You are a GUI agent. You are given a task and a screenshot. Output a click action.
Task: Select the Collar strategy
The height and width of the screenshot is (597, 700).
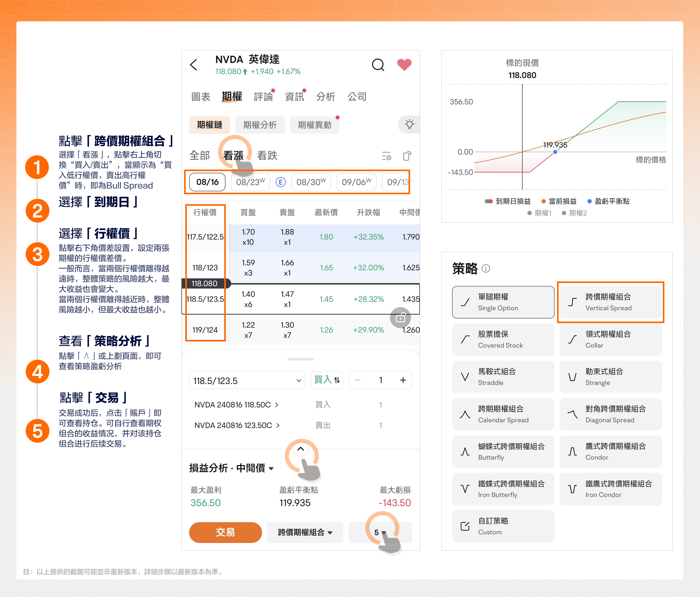[x=610, y=339]
